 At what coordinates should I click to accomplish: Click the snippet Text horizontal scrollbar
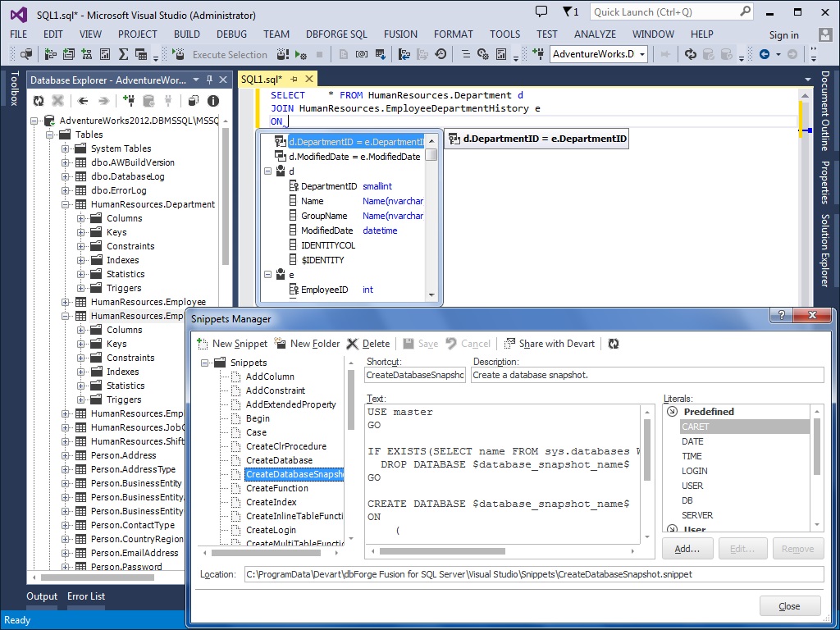point(442,551)
